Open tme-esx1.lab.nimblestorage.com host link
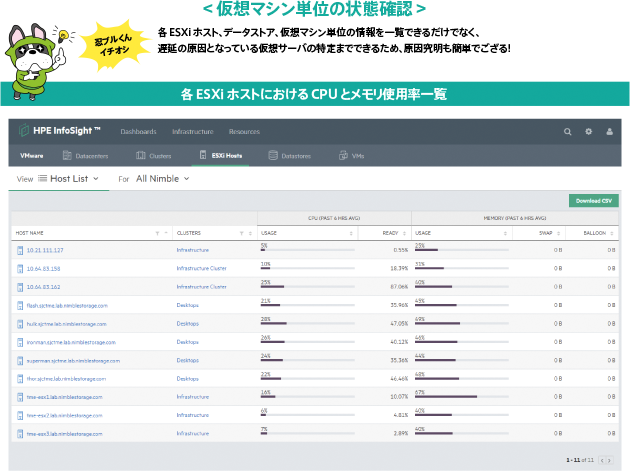The width and height of the screenshot is (630, 471). point(65,397)
